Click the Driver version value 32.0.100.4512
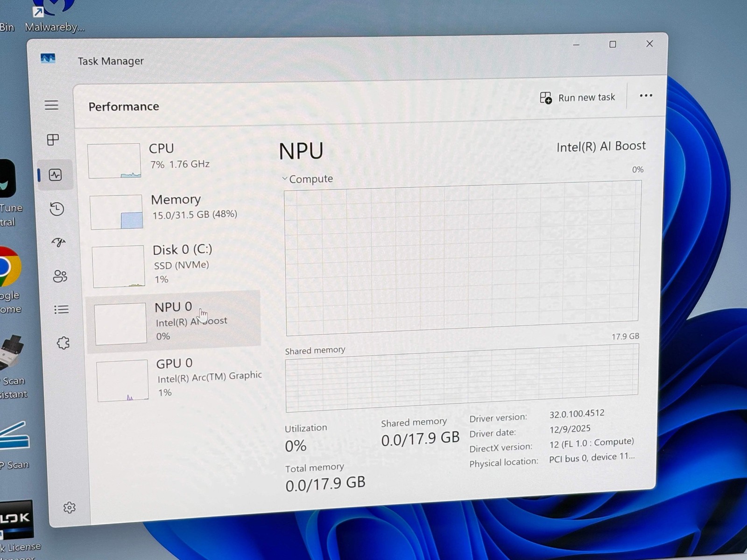Image resolution: width=747 pixels, height=560 pixels. [577, 413]
